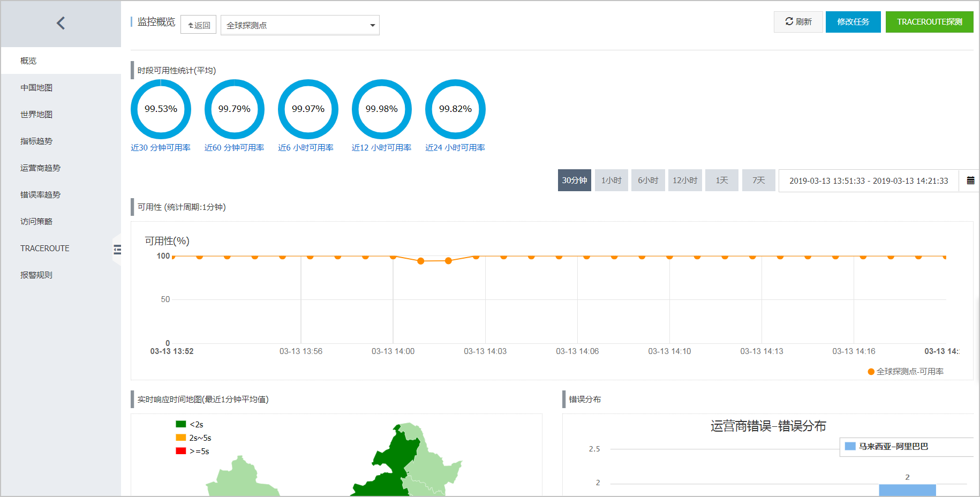Click the 刷新 refresh button

(798, 22)
